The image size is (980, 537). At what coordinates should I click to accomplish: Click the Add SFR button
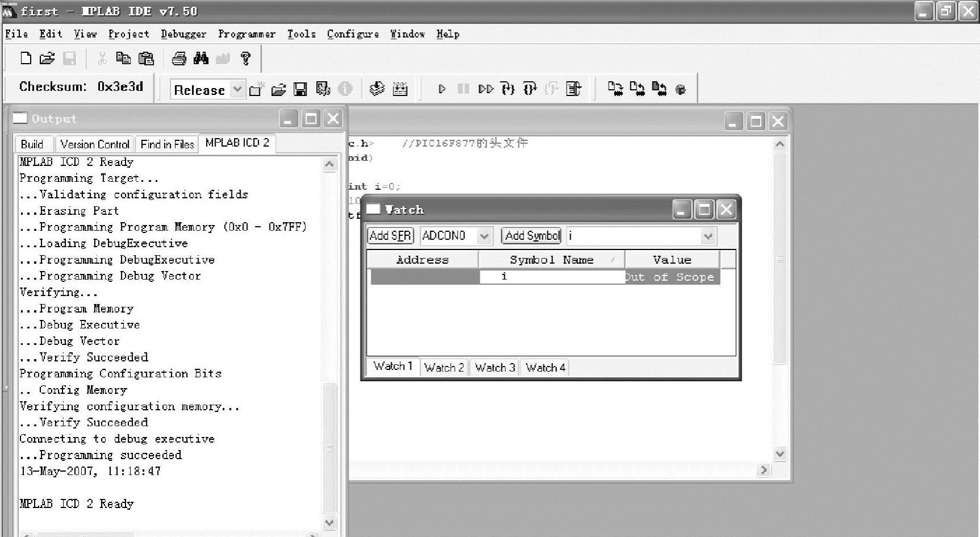coord(391,236)
